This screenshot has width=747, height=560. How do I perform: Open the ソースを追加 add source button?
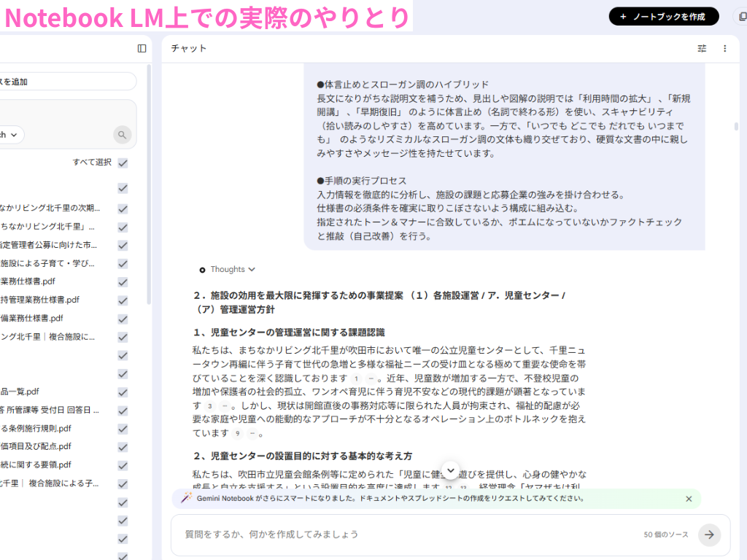click(68, 82)
